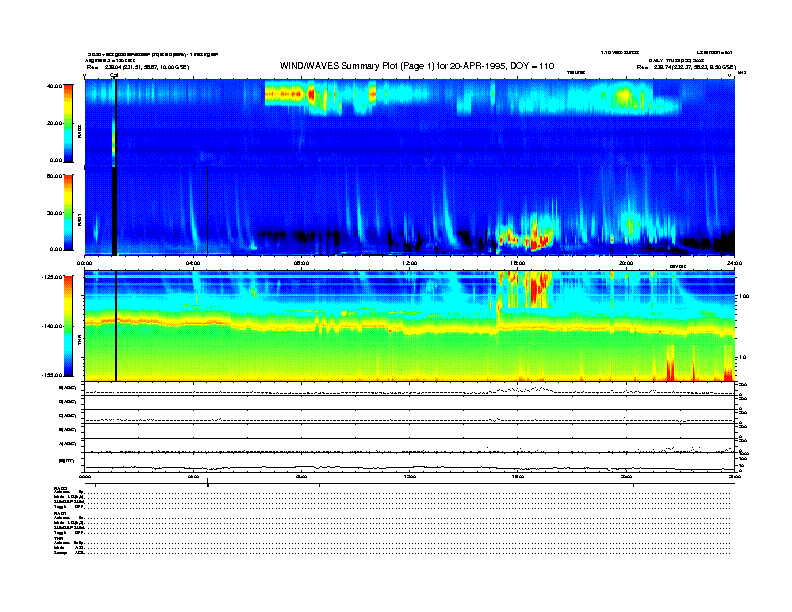This screenshot has height=612, width=792.
Task: Select the RAD1 color scale bar
Action: pyautogui.click(x=67, y=212)
